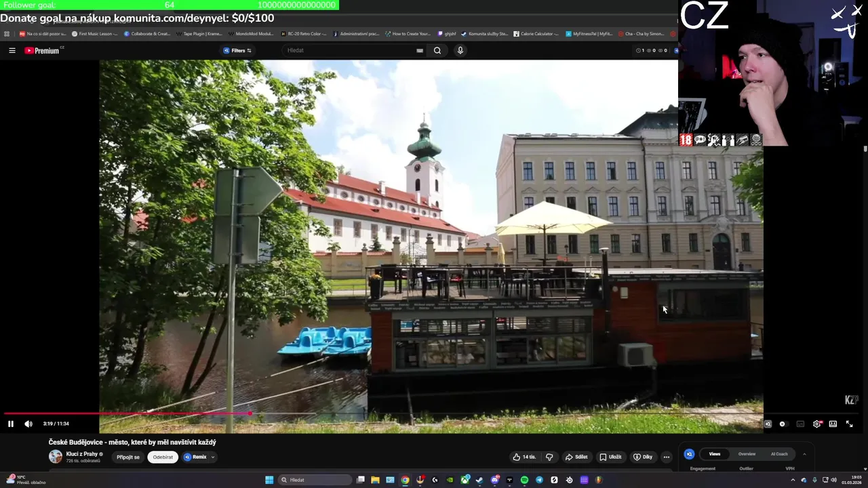Click the Díky thanks button
Screen dimensions: 868x488
[643, 457]
